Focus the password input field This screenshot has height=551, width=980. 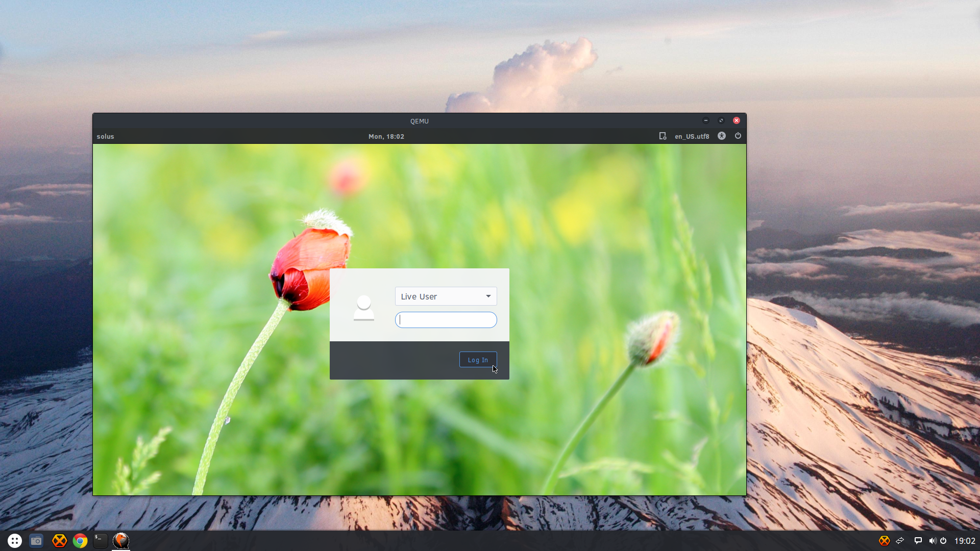[446, 320]
